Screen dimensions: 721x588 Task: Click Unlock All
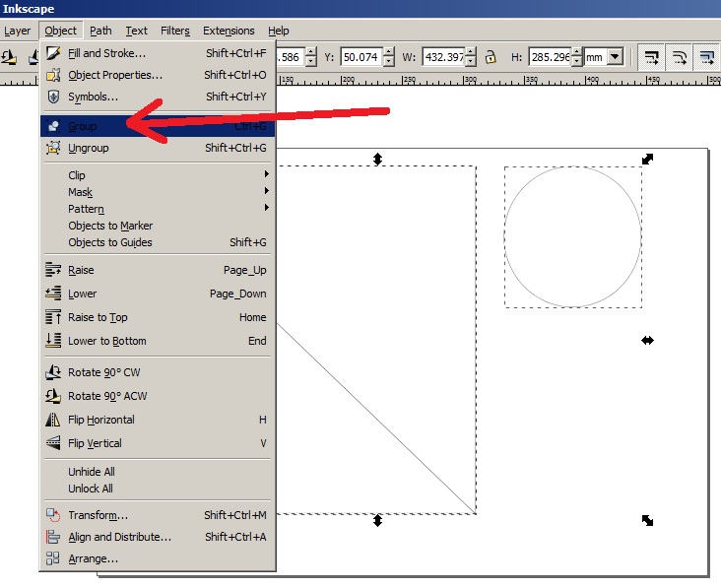coord(158,489)
